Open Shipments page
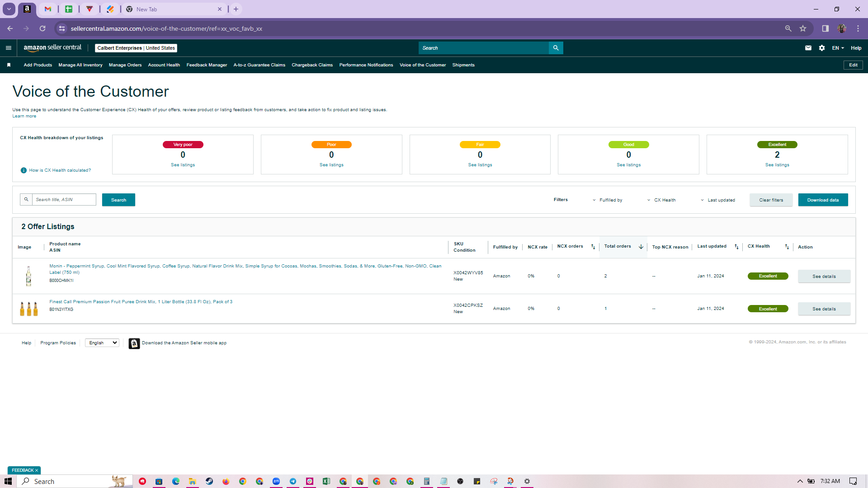 click(x=463, y=65)
